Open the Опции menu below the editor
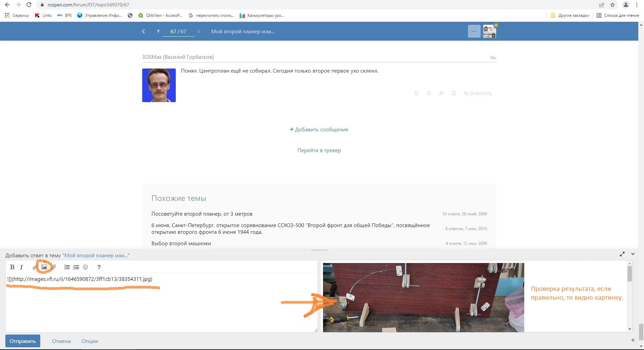 pyautogui.click(x=90, y=341)
